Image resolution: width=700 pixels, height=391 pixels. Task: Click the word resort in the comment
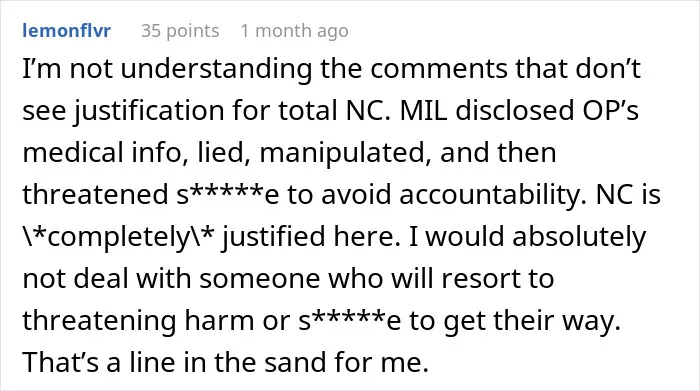(x=480, y=279)
